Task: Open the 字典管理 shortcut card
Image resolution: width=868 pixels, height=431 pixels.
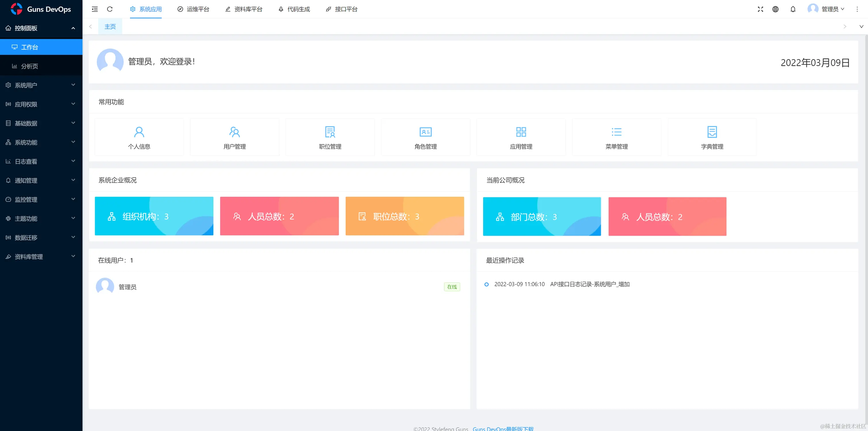Action: click(712, 137)
